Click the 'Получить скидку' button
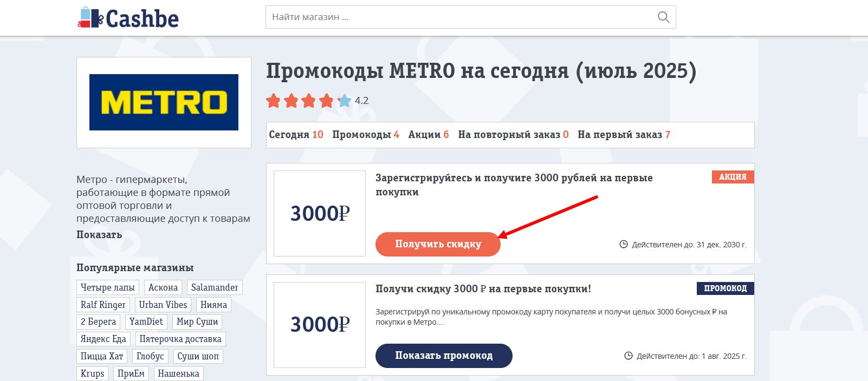 438,244
